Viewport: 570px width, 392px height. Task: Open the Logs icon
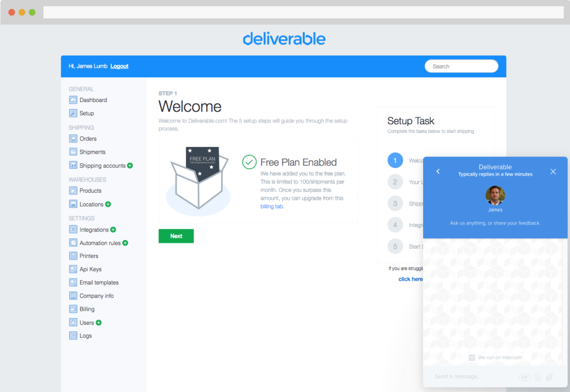pos(73,335)
